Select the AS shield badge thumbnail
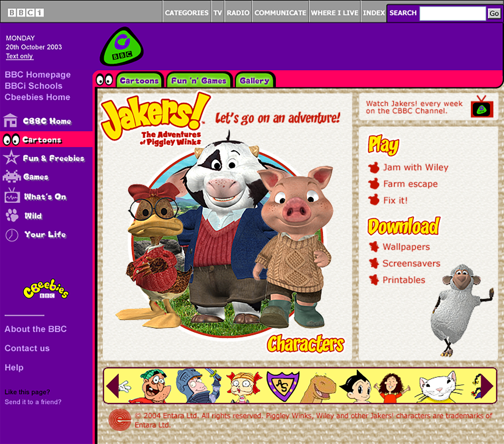504x444 pixels. click(283, 386)
